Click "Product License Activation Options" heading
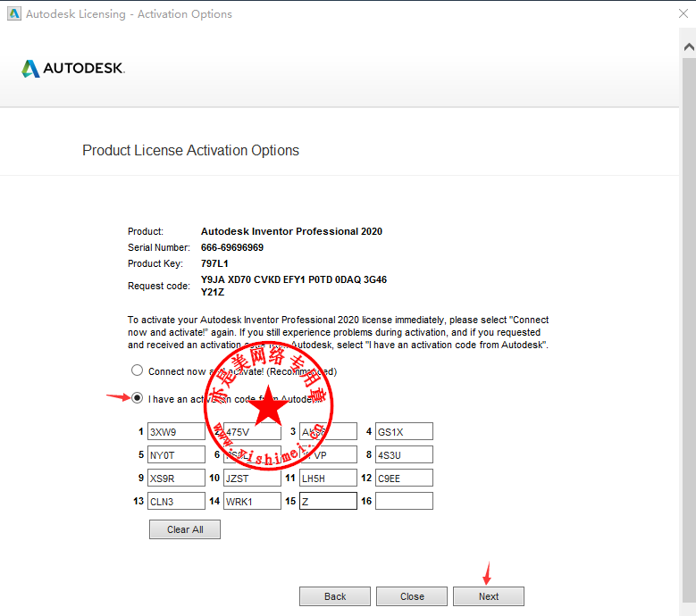The height and width of the screenshot is (616, 696). 191,150
